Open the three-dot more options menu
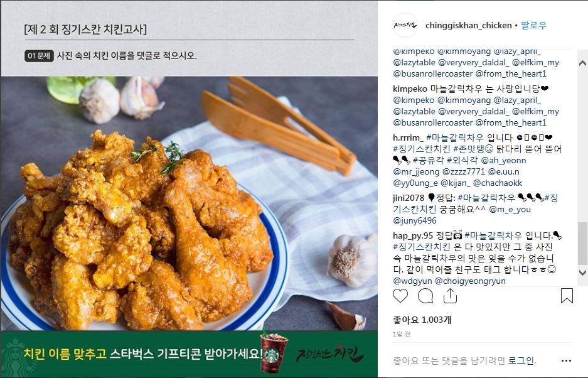This screenshot has width=588, height=378. 566,361
